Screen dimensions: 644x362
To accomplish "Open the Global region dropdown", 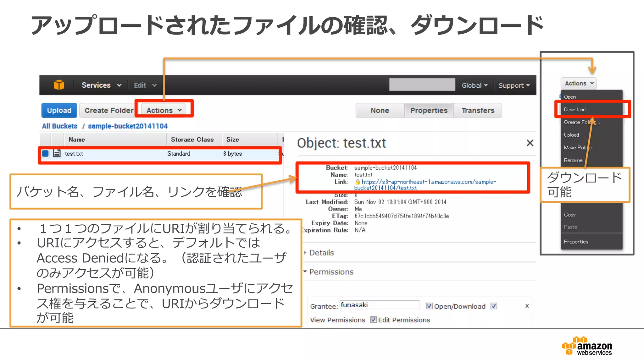I will click(475, 85).
